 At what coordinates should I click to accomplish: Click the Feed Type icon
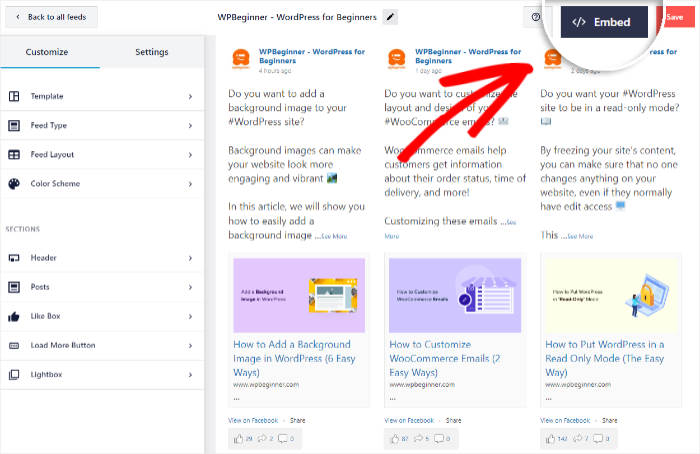(14, 125)
